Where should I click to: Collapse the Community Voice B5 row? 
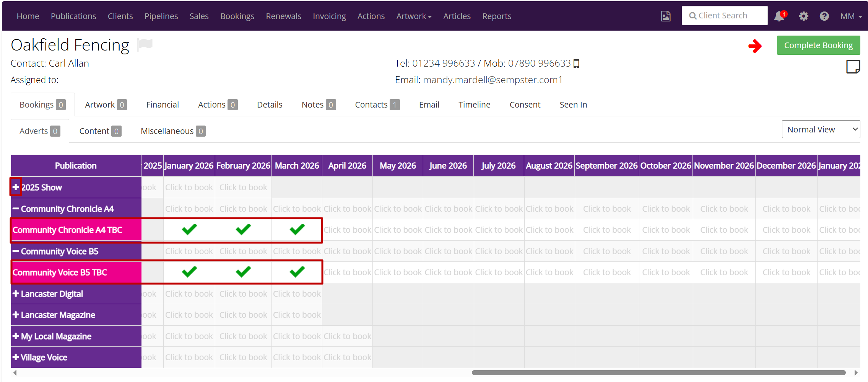[16, 251]
